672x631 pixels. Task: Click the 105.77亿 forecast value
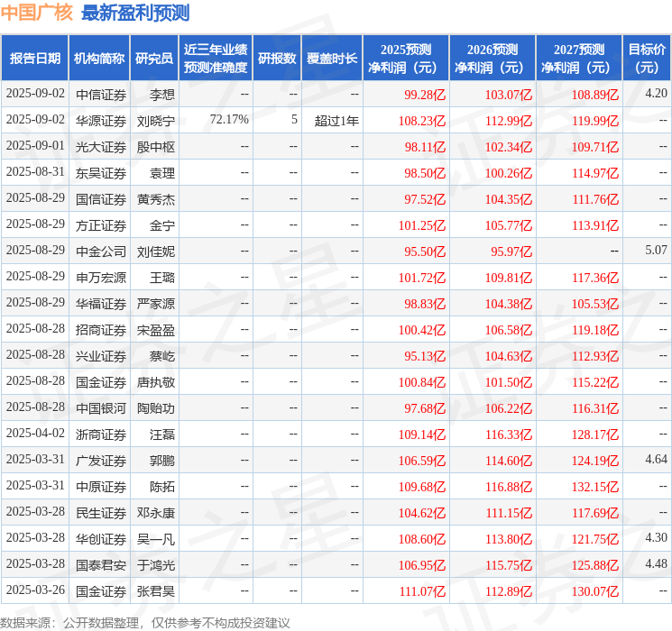point(509,224)
